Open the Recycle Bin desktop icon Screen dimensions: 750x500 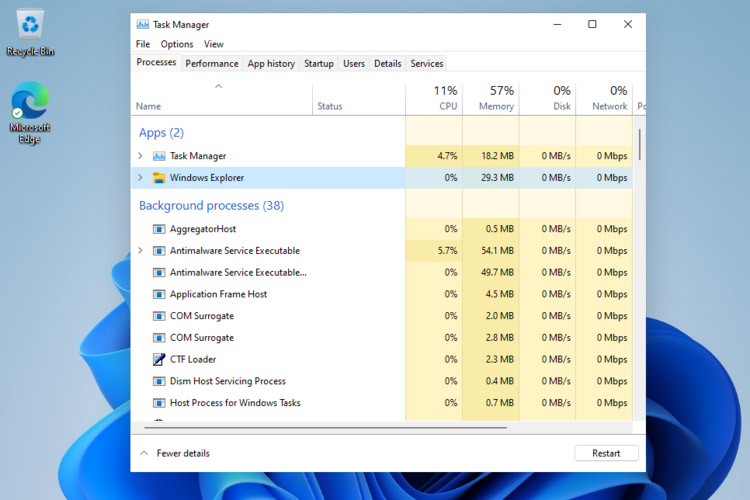click(x=30, y=33)
